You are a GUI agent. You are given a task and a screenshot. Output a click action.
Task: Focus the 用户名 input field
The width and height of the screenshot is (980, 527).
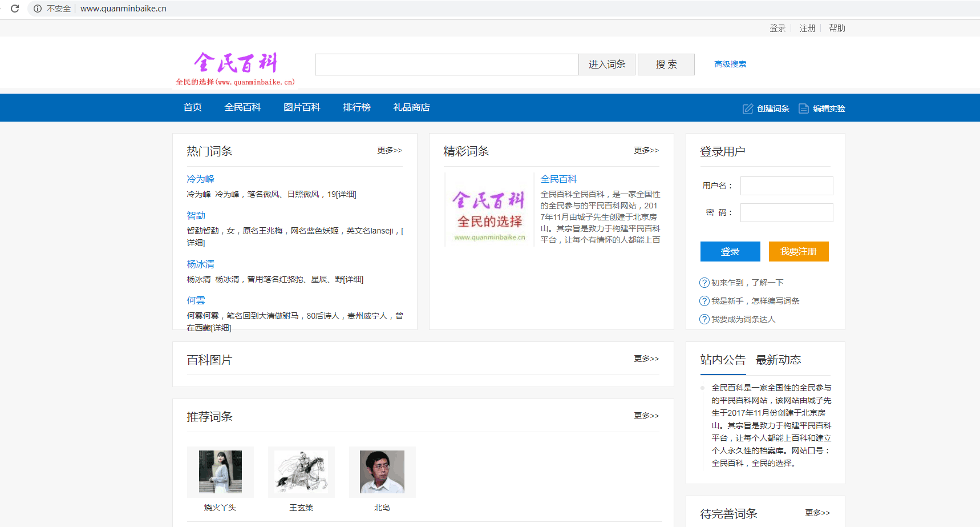(786, 186)
